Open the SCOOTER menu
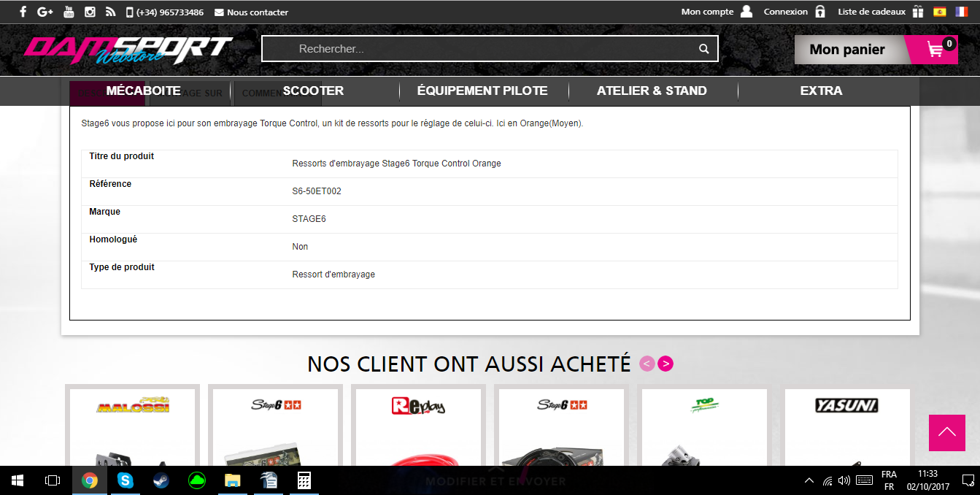Viewport: 980px width, 495px height. (x=313, y=91)
